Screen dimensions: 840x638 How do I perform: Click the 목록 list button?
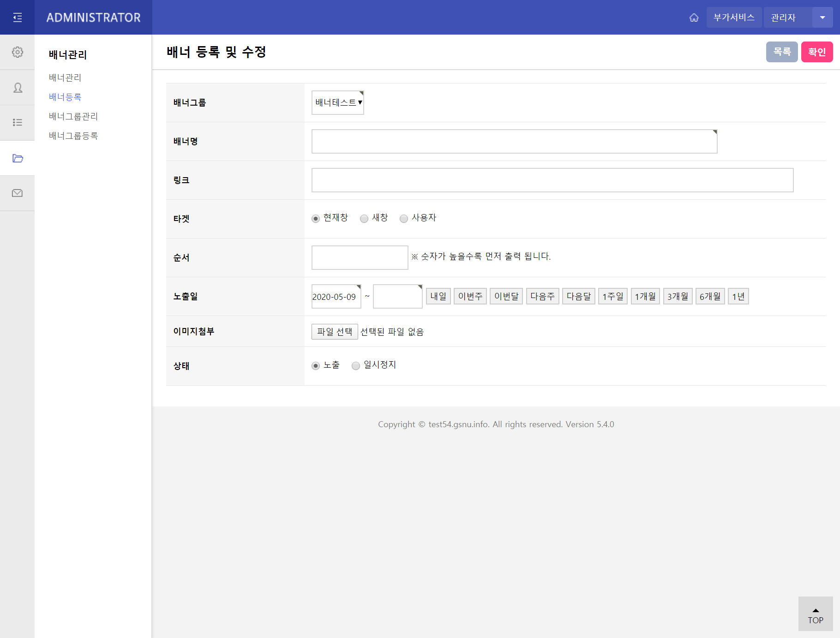782,52
